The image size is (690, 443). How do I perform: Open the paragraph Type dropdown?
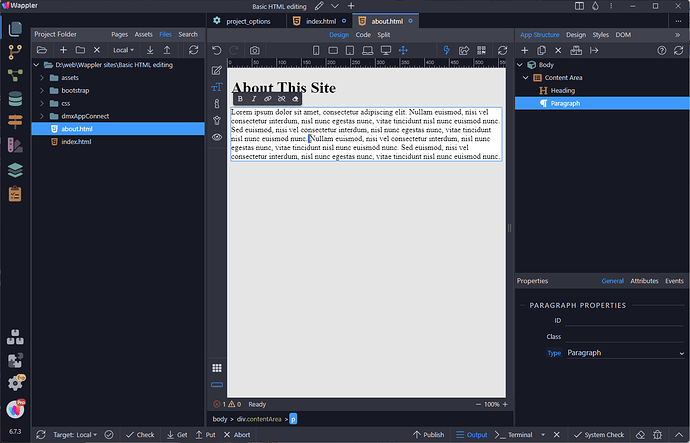625,353
